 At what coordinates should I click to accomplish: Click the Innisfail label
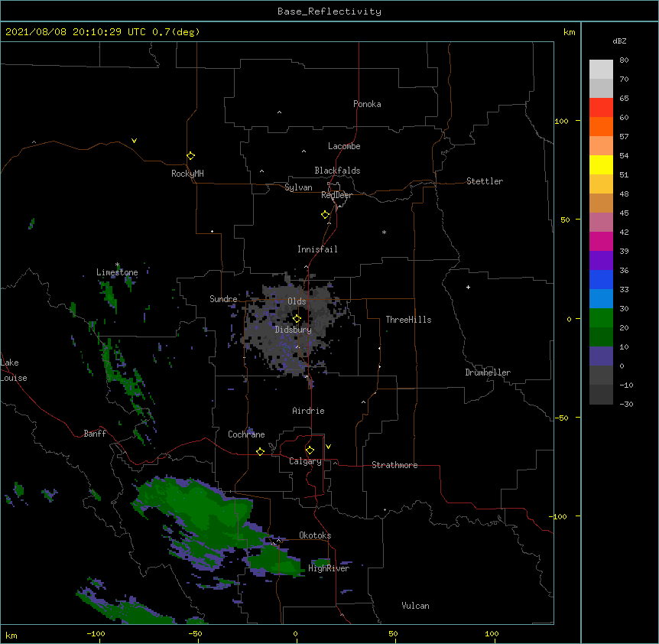(x=317, y=249)
